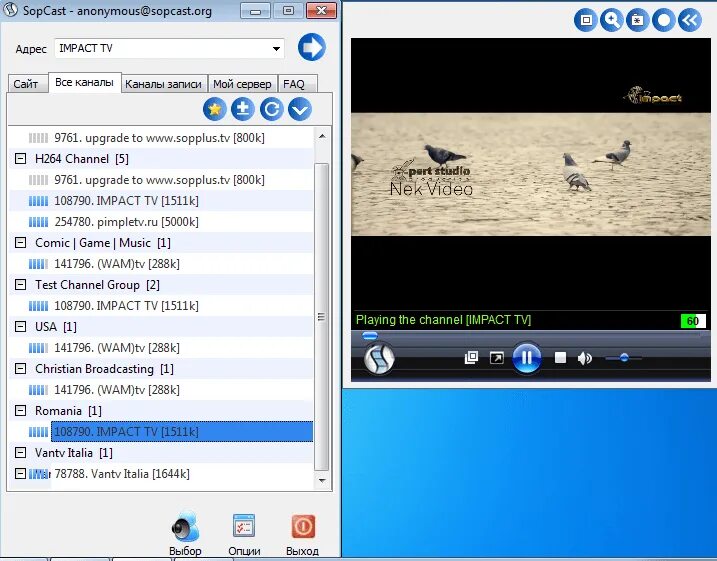Click the Выбор speaker icon
Viewport: 717px width, 561px height.
click(x=185, y=527)
